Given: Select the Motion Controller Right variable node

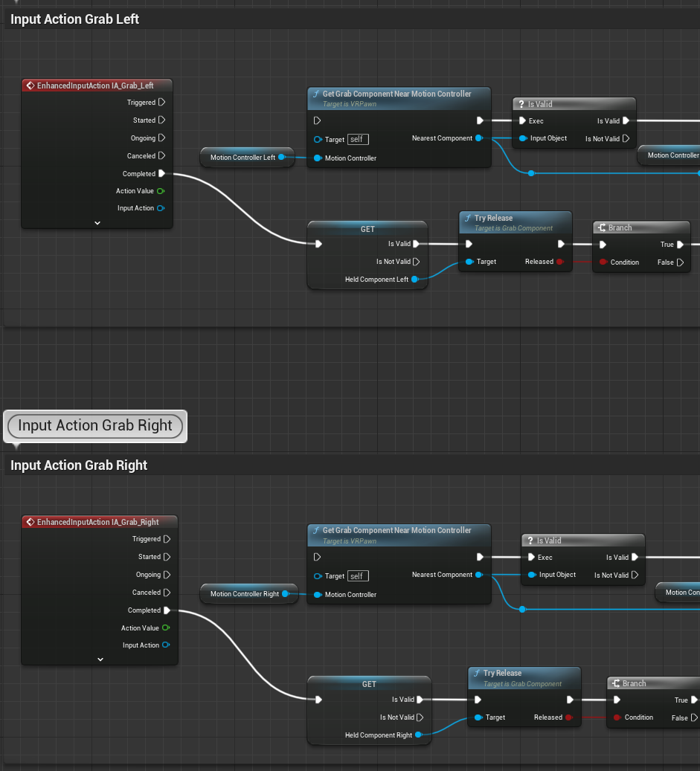Looking at the screenshot, I should coord(244,594).
